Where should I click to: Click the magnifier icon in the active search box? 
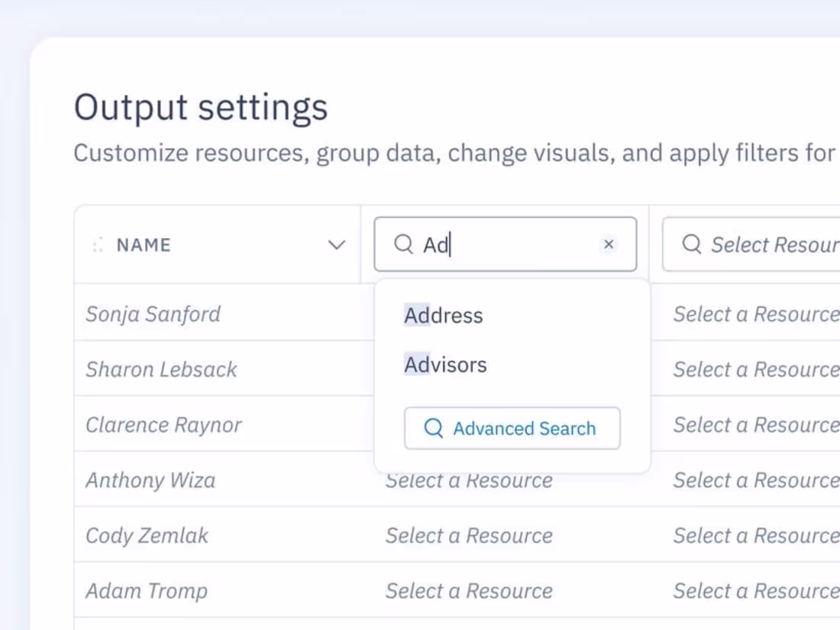pos(402,244)
